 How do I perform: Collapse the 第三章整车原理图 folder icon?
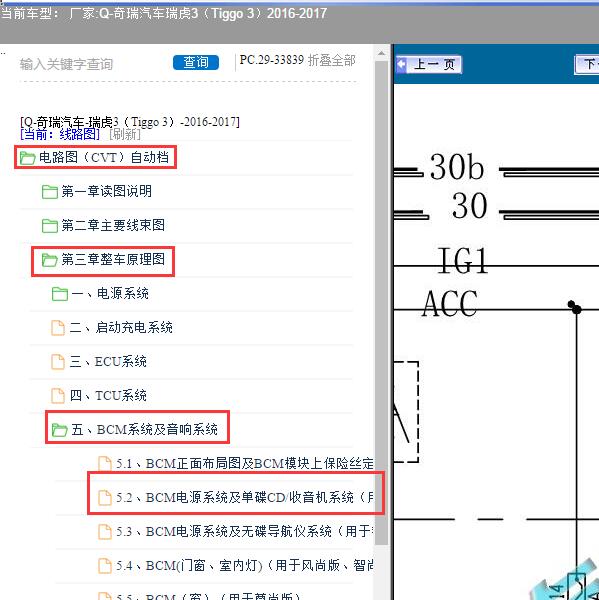tap(50, 259)
